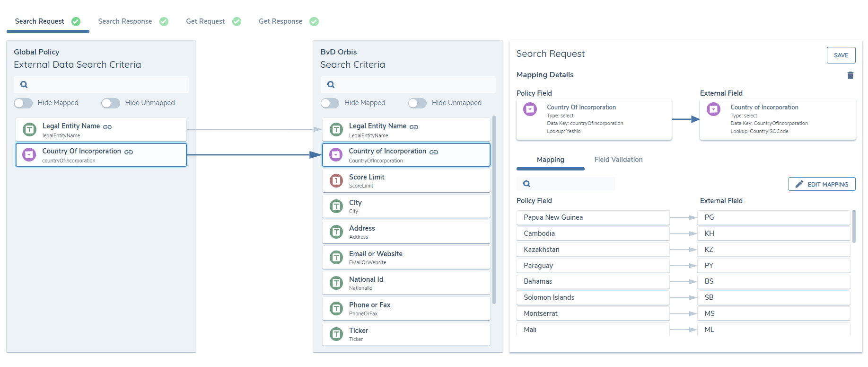Image resolution: width=868 pixels, height=367 pixels.
Task: Open the Field Validation tab
Action: tap(618, 160)
